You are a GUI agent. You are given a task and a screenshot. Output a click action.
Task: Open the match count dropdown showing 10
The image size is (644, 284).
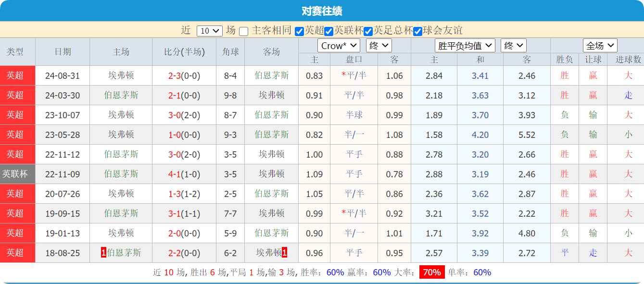pyautogui.click(x=209, y=30)
